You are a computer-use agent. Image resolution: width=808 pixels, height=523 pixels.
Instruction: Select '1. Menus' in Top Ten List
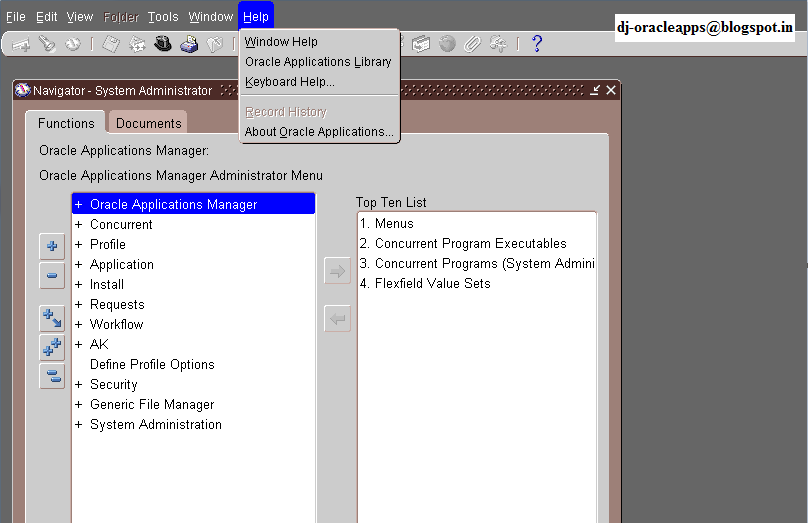[386, 224]
